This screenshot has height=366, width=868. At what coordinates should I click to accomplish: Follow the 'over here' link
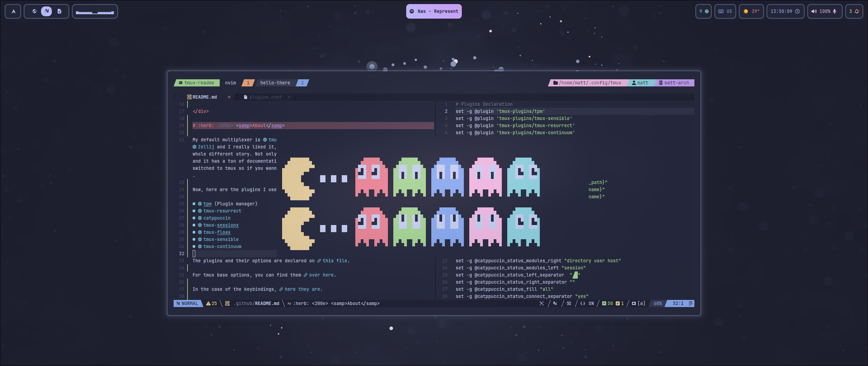coord(321,275)
